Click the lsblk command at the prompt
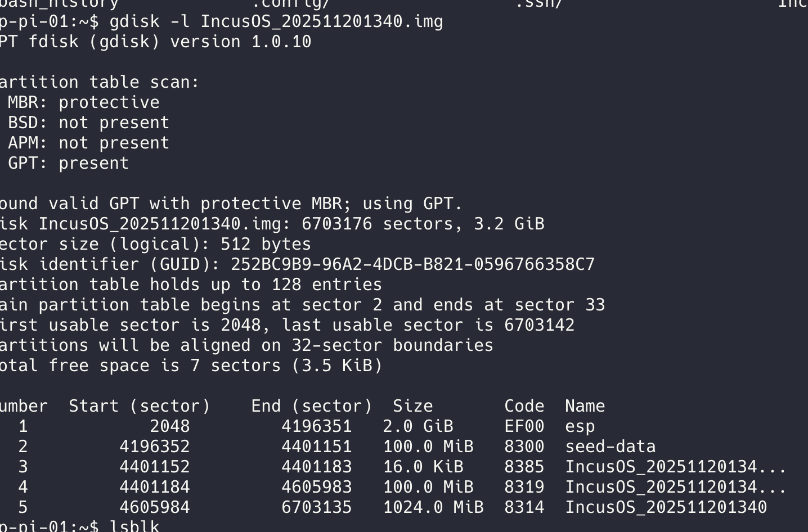The image size is (808, 532). [x=134, y=526]
